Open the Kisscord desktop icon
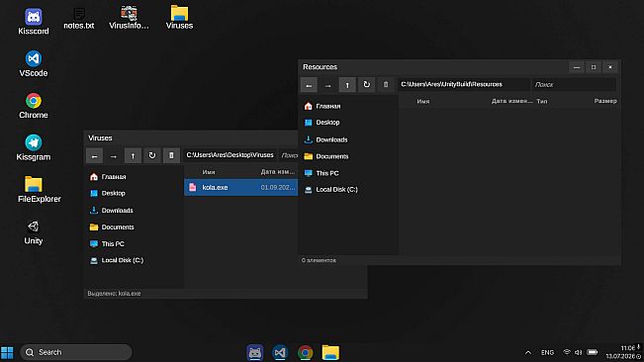Viewport: 644px width, 362px height. (x=34, y=22)
